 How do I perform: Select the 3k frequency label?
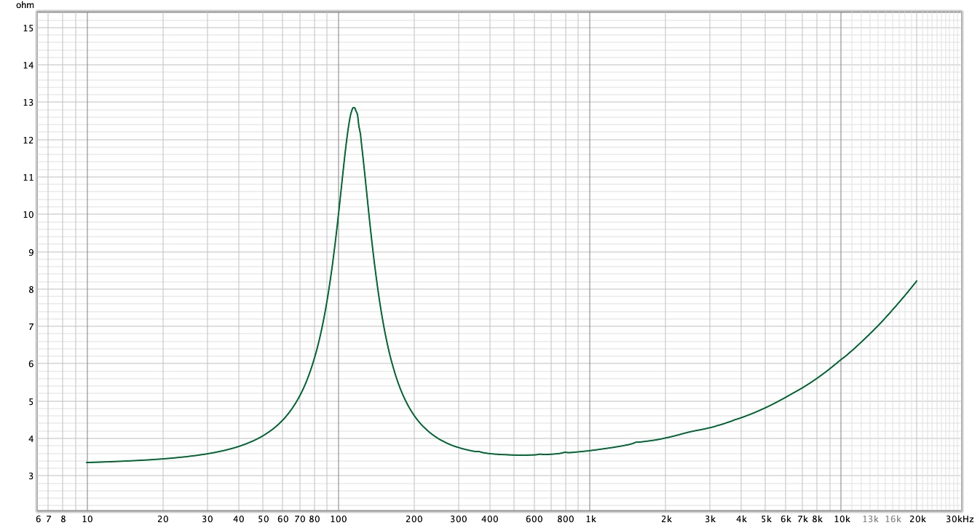711,519
